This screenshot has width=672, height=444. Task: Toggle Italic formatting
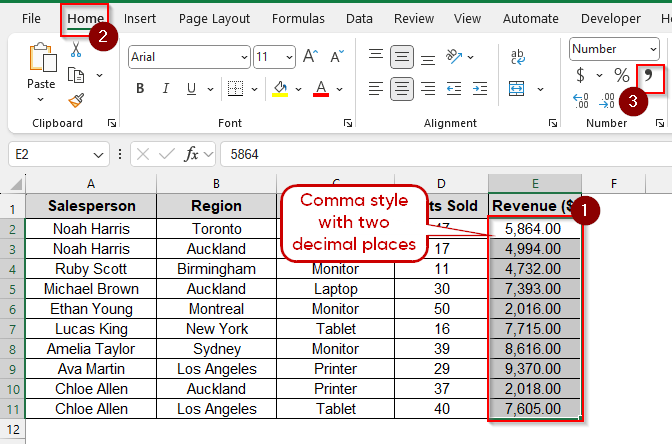click(x=166, y=89)
